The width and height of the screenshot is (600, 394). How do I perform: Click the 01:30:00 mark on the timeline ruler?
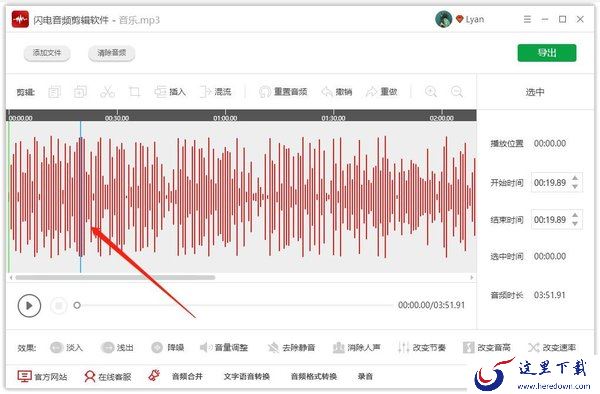coord(333,118)
